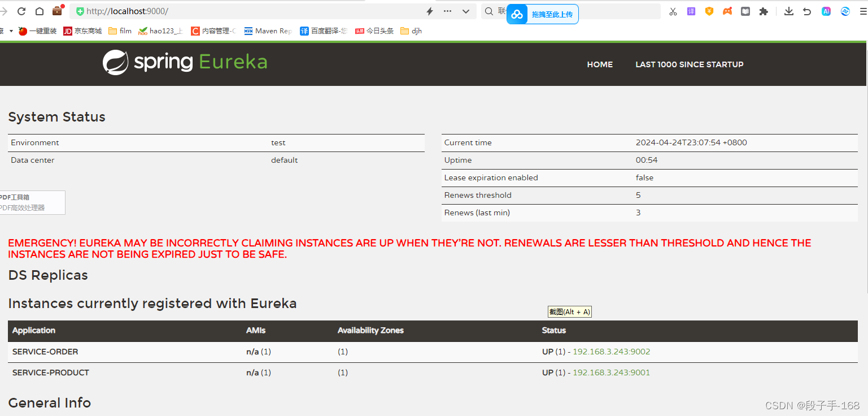The height and width of the screenshot is (416, 868).
Task: Click the undo closed tab arrow icon
Action: [x=807, y=11]
